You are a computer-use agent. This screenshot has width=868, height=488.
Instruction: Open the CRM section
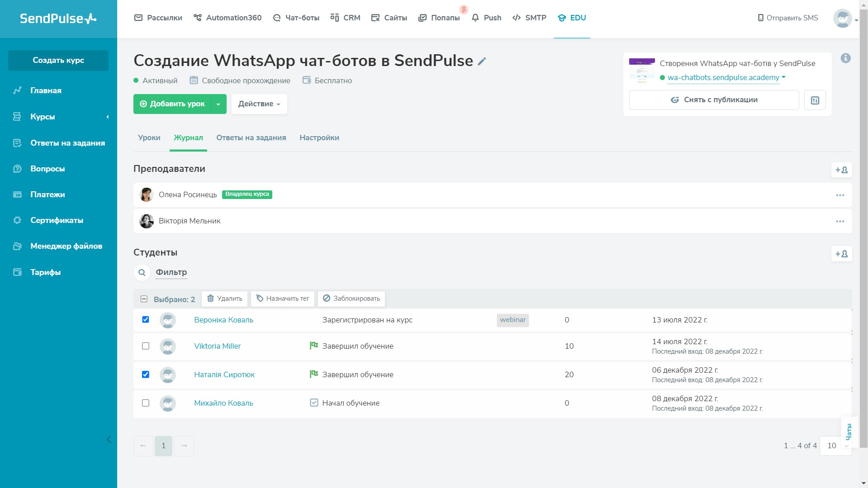tap(345, 18)
